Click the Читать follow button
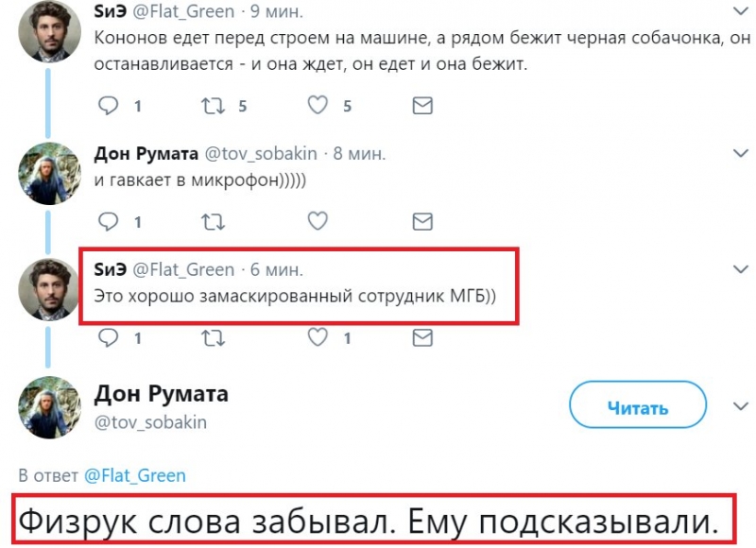The height and width of the screenshot is (548, 756). 636,408
